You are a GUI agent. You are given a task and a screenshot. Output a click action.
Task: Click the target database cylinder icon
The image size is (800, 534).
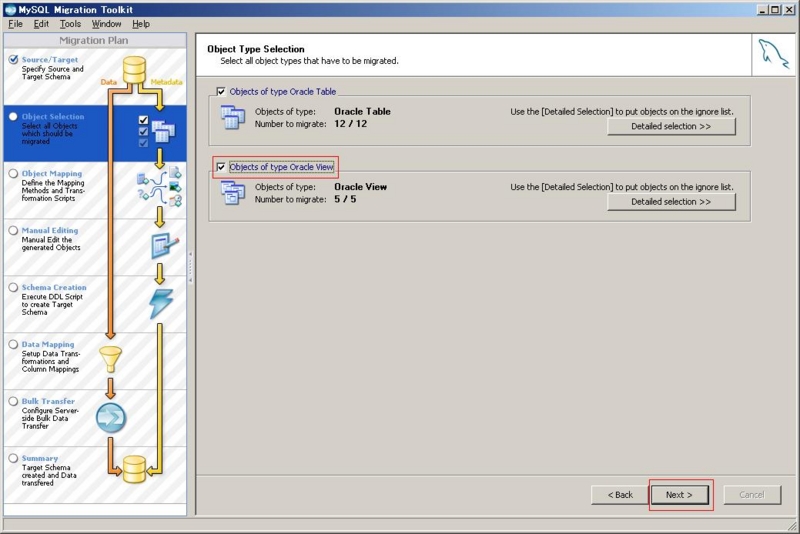pyautogui.click(x=134, y=469)
